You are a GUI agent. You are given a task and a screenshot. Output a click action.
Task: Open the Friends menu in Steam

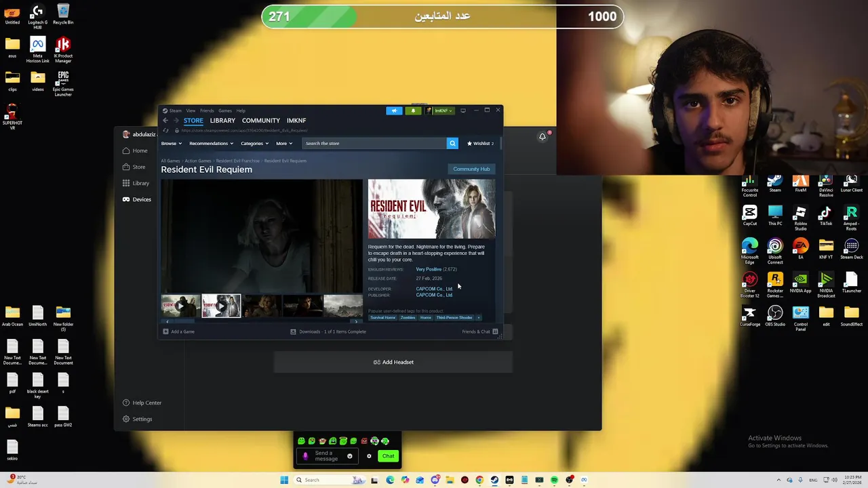pyautogui.click(x=207, y=110)
